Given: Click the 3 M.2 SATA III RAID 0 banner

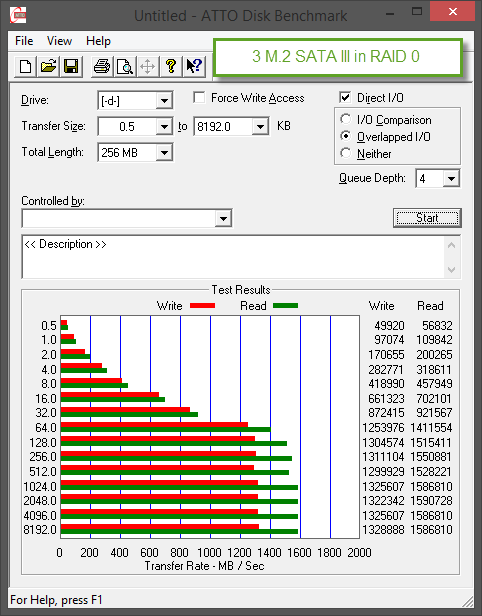Looking at the screenshot, I should point(337,57).
